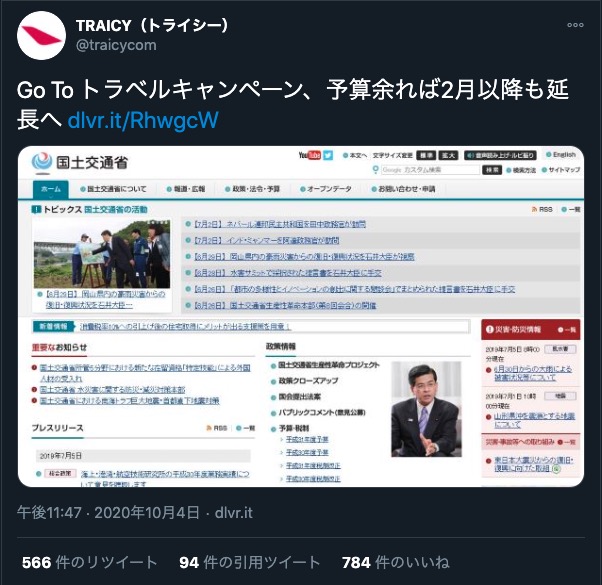Click the location pin icon by search box
602x585 pixels.
[375, 170]
